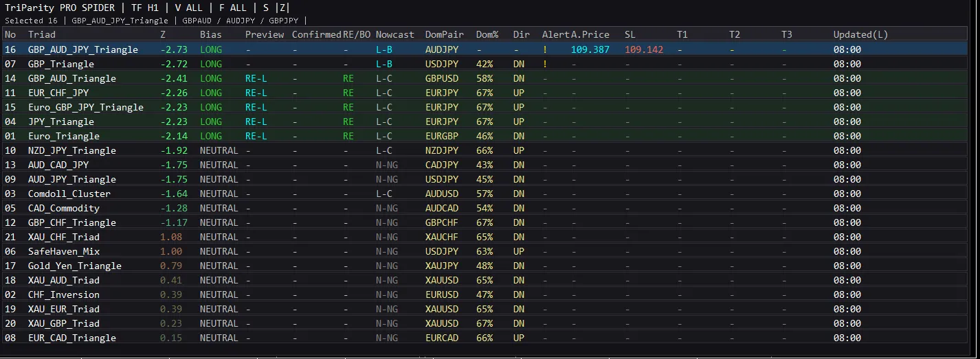
Task: Select the EUR_CAD_Triangle row
Action: (484, 338)
